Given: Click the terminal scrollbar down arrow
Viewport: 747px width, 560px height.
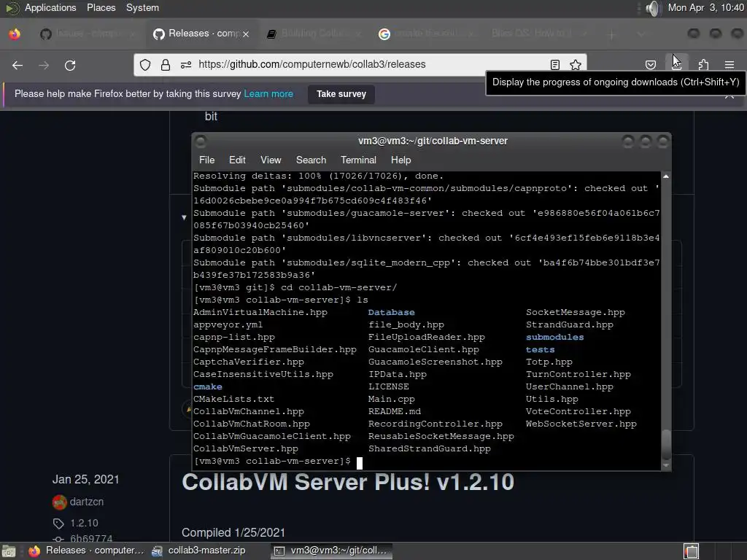Looking at the screenshot, I should (666, 465).
